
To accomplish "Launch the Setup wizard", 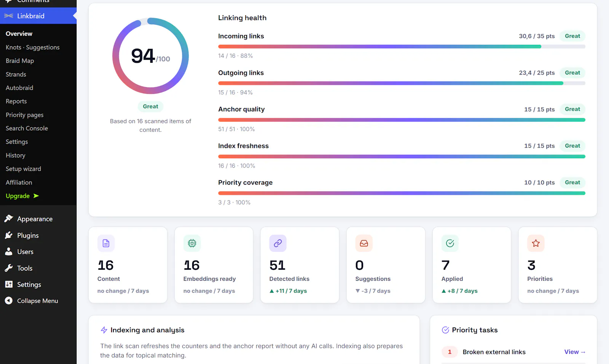I will tap(23, 169).
